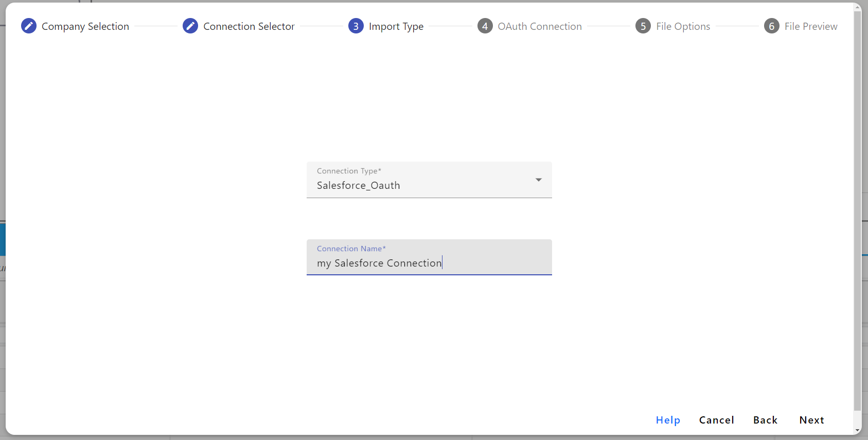Click the step 3 circle icon

(356, 26)
